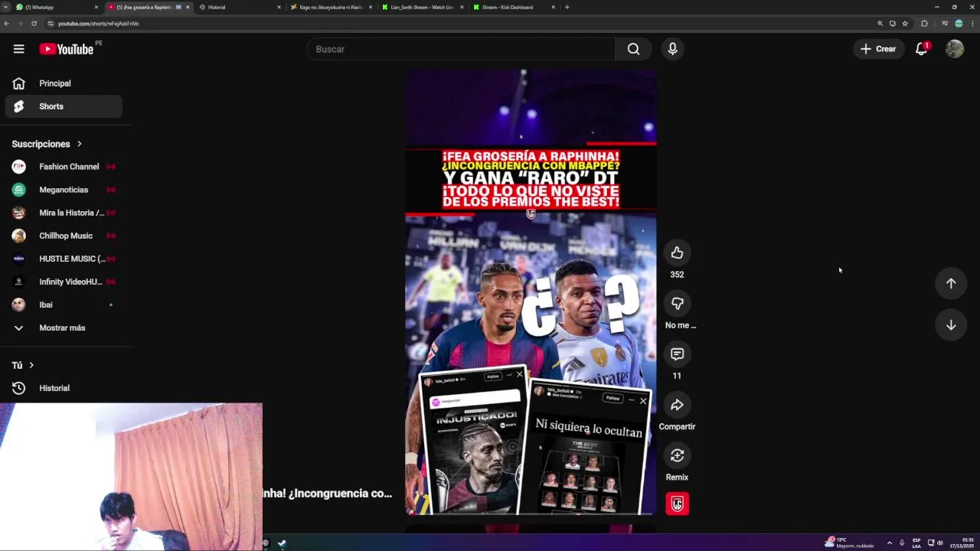Bookmark this page with the star
Image resolution: width=980 pixels, height=551 pixels.
905,24
